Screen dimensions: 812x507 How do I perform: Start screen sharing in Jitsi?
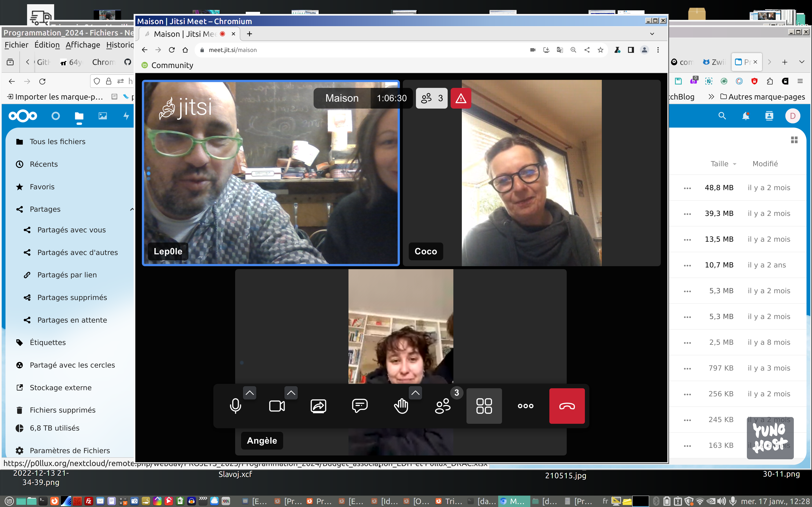tap(318, 406)
